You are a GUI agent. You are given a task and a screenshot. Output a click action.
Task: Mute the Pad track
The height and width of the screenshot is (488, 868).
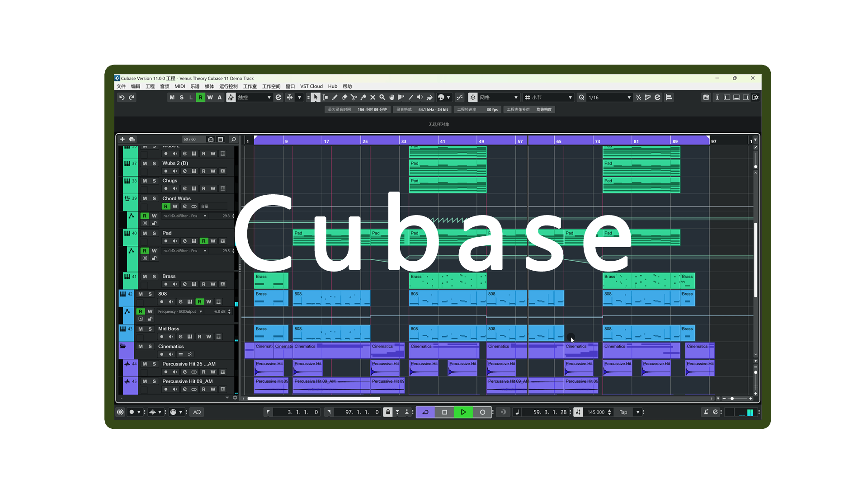pyautogui.click(x=145, y=233)
